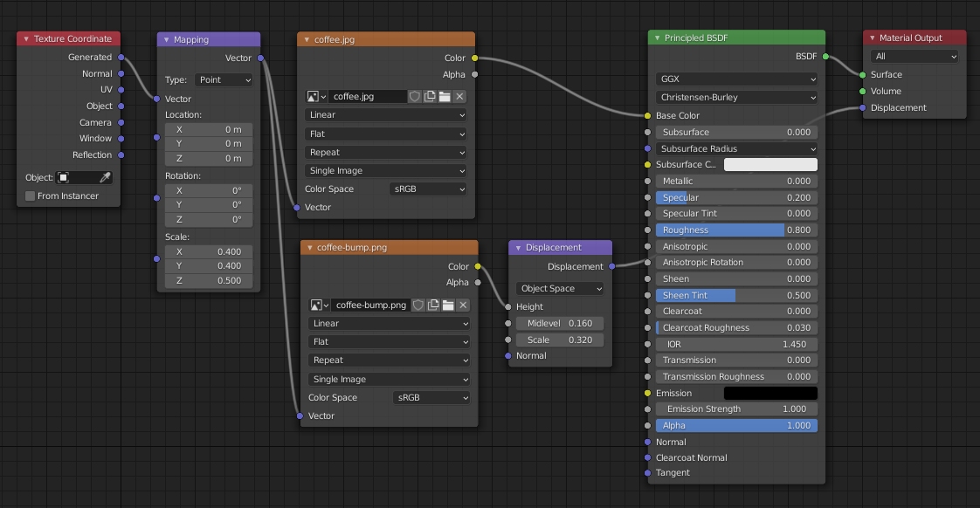Browse images icon in coffee.jpg node
The height and width of the screenshot is (508, 980).
[x=315, y=96]
